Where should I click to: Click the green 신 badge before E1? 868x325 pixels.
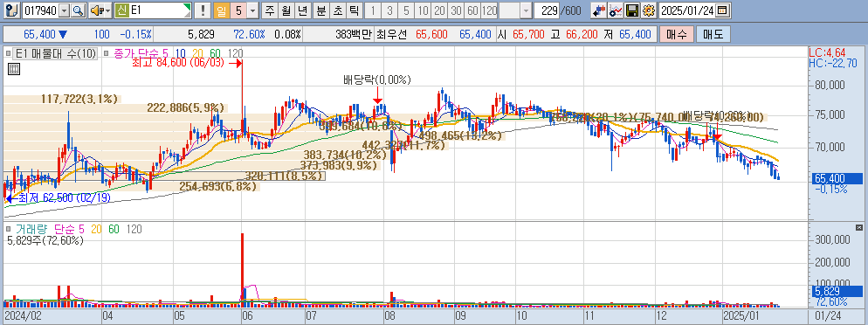point(122,10)
